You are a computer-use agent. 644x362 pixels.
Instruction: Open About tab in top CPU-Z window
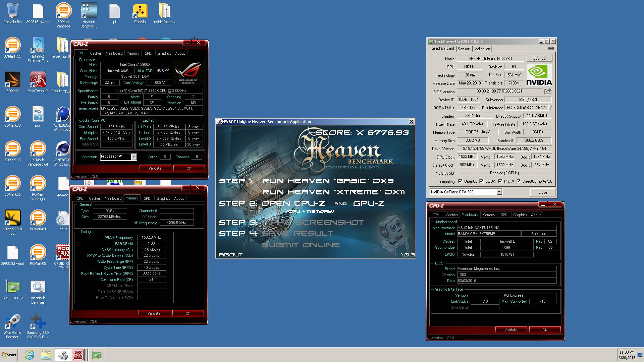(x=180, y=53)
